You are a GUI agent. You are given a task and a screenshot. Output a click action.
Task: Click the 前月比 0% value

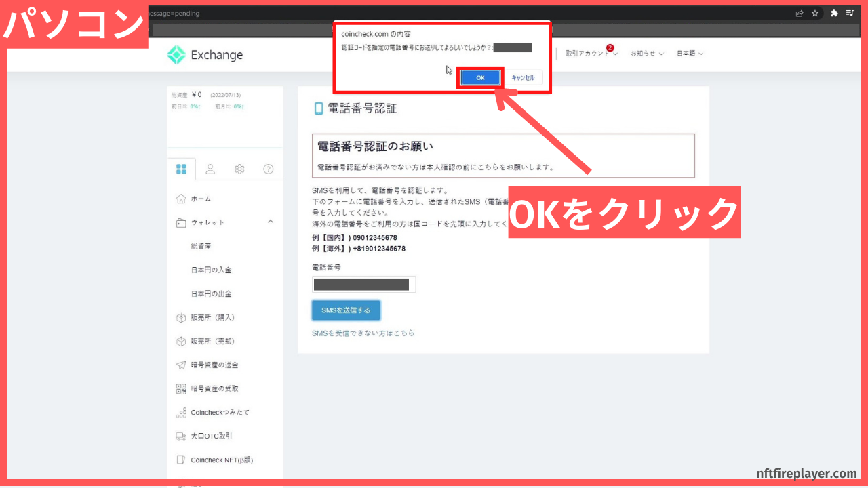(x=238, y=106)
